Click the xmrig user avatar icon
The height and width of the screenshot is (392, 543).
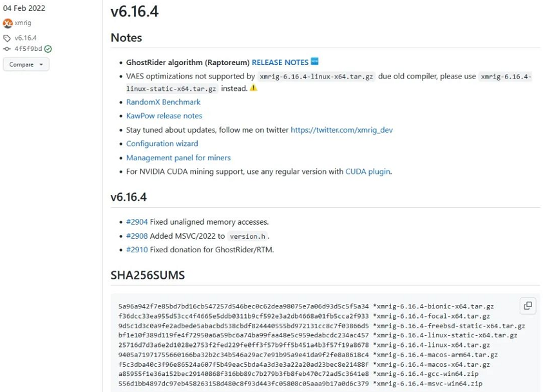point(8,23)
